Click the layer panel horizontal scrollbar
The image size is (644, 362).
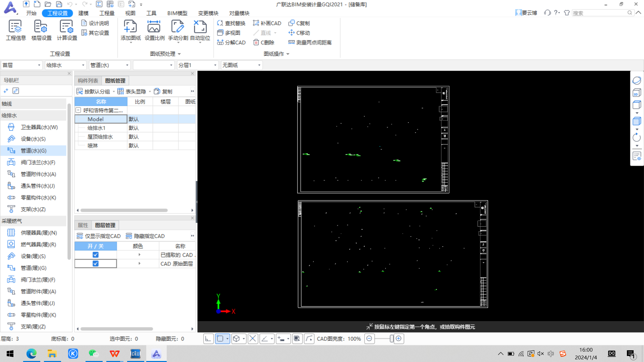(117, 329)
